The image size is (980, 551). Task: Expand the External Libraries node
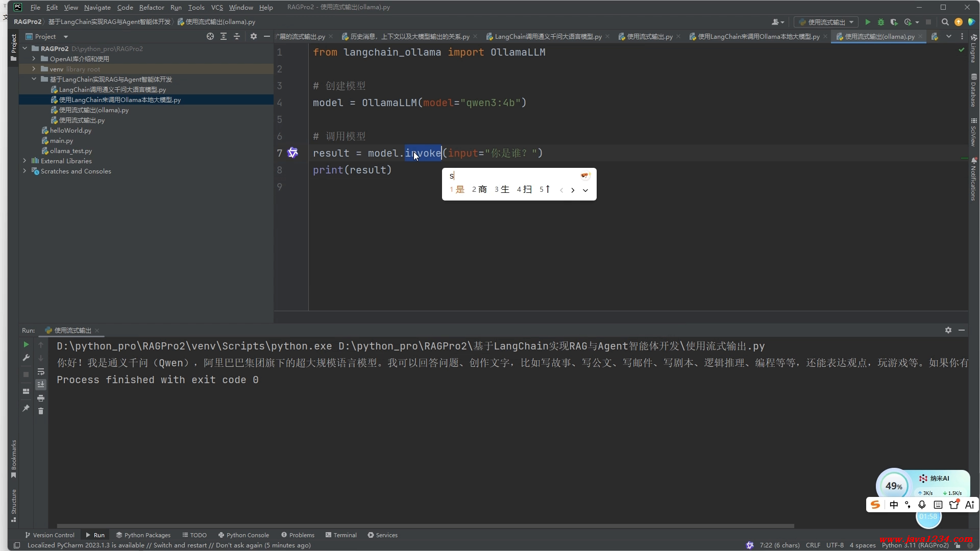pos(24,161)
